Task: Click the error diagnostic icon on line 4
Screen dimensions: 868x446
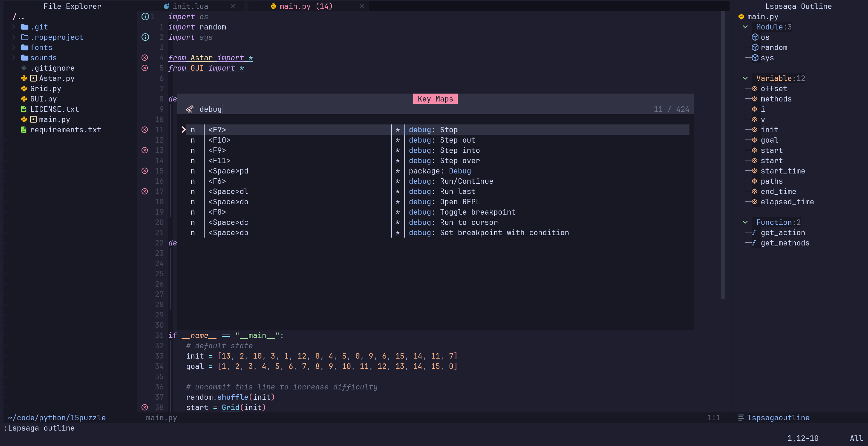Action: pyautogui.click(x=145, y=58)
